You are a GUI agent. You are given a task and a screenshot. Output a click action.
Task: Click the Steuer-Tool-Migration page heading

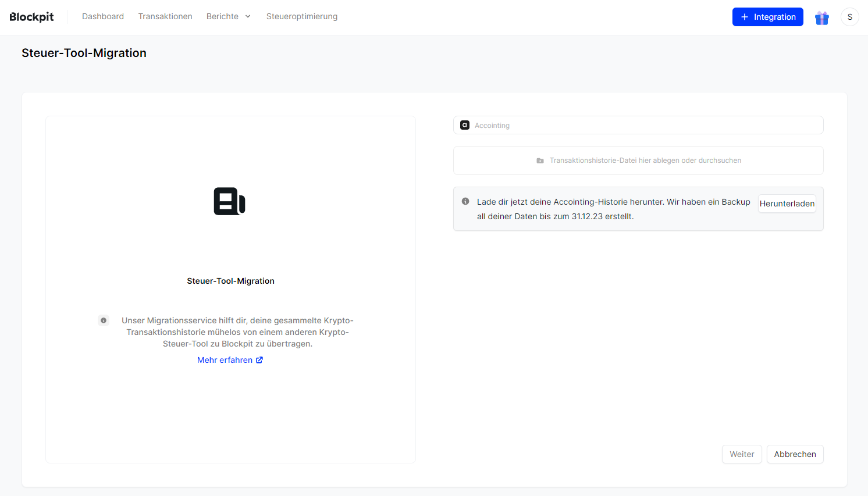click(84, 53)
